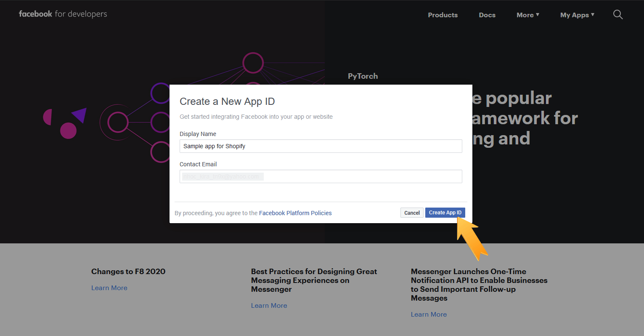Open the Changes to F8 2020 headline
Image resolution: width=644 pixels, height=336 pixels.
(x=128, y=272)
